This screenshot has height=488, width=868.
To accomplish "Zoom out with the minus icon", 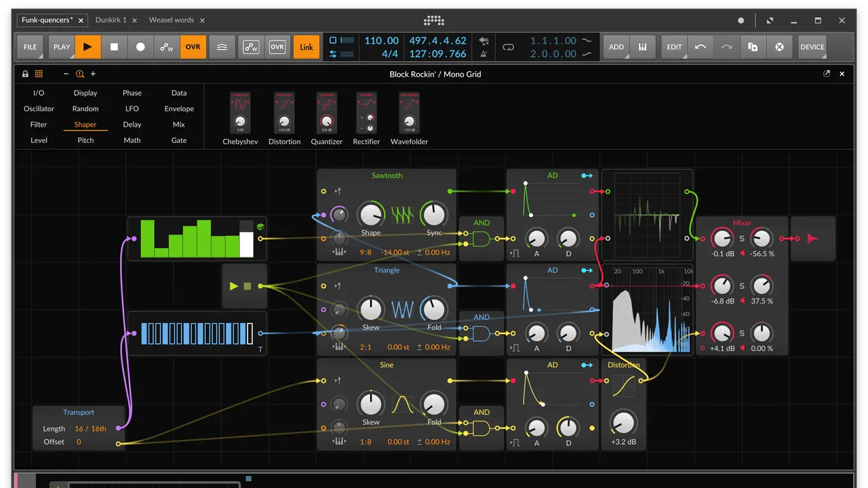I will coord(66,74).
